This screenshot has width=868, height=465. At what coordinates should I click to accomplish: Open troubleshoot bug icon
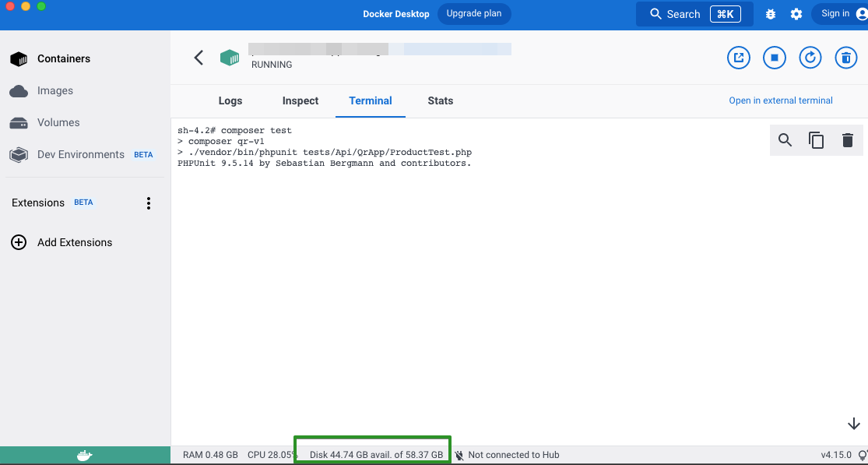click(x=771, y=14)
